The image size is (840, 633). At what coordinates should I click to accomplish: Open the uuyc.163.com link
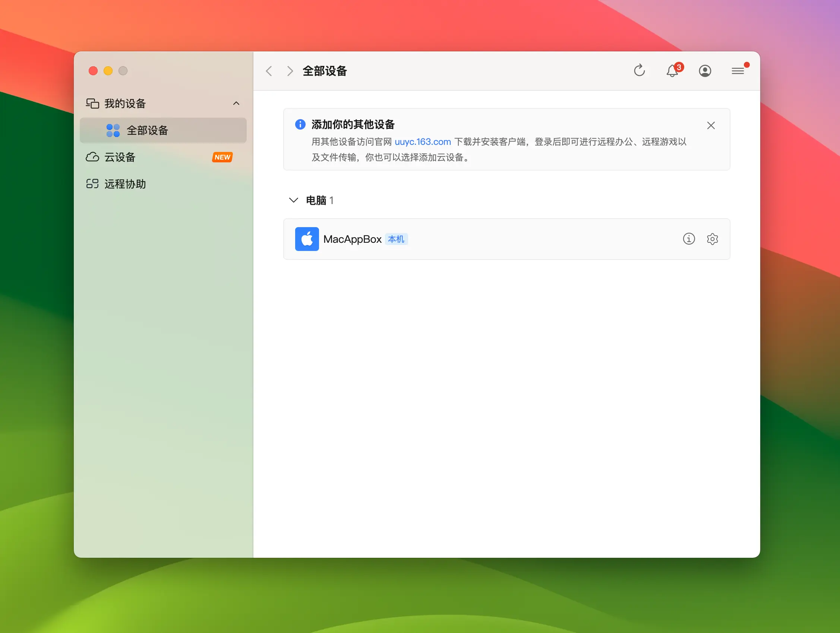[422, 142]
